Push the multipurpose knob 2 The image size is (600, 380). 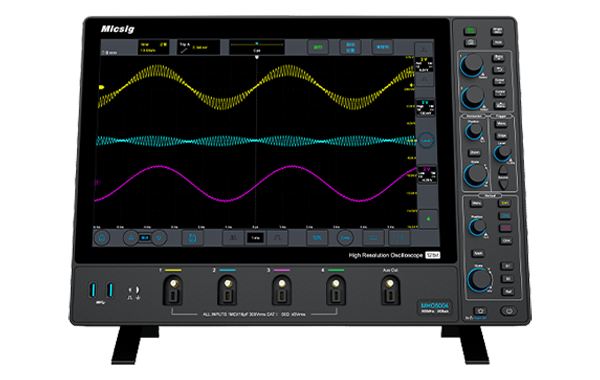point(473,96)
